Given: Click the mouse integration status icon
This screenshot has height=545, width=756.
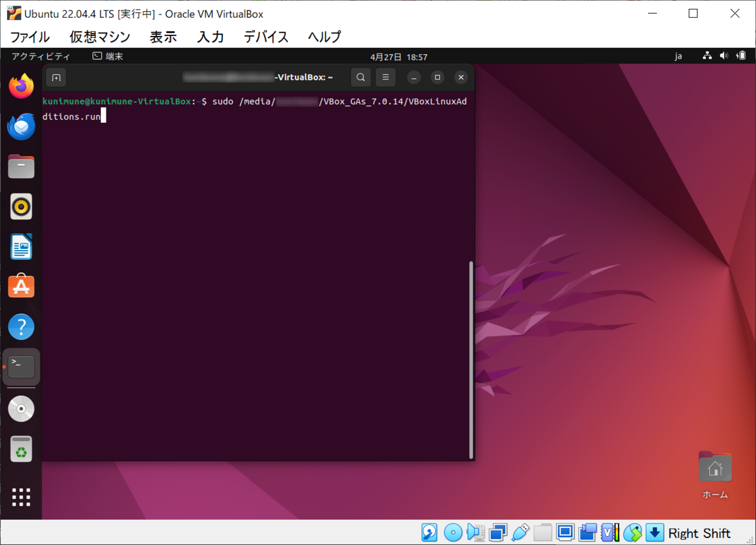Looking at the screenshot, I should pyautogui.click(x=633, y=532).
